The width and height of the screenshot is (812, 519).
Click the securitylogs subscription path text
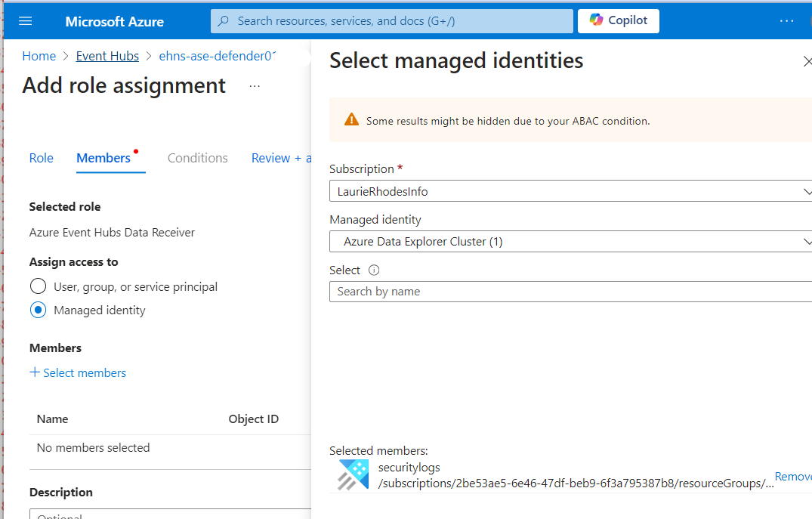pyautogui.click(x=576, y=483)
